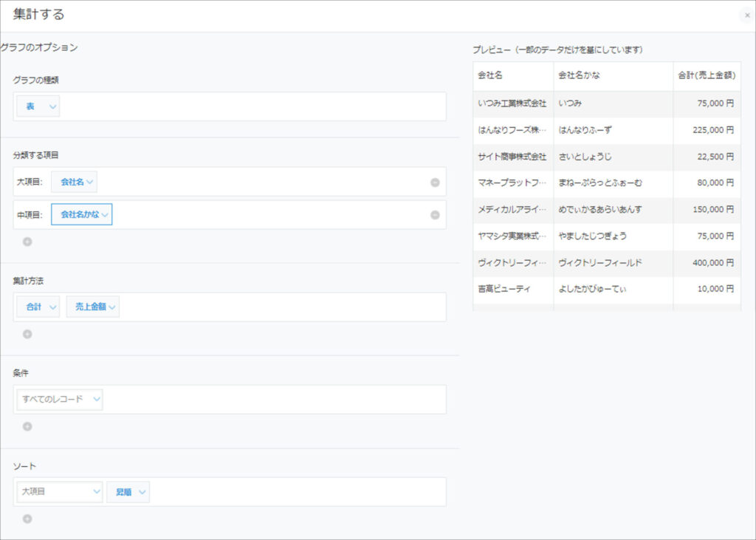This screenshot has height=540, width=756.
Task: Select the メディカルアライ… company cell
Action: (x=514, y=210)
